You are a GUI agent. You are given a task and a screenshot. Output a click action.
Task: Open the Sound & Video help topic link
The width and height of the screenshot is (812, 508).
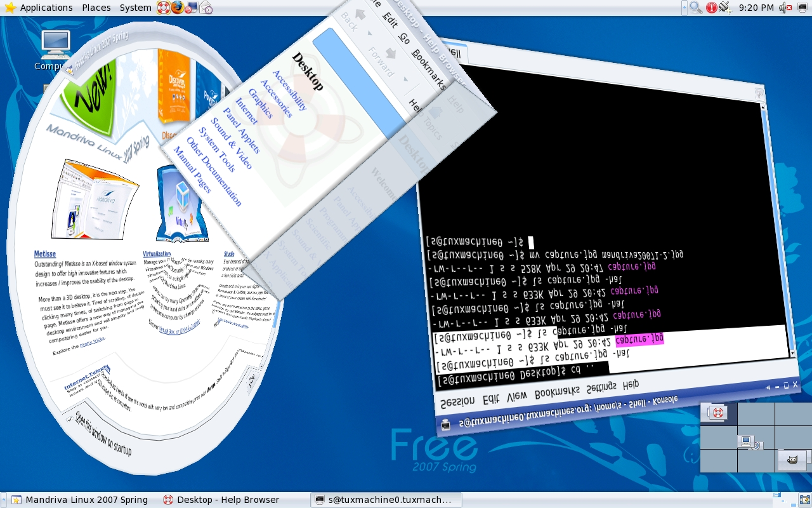232,144
